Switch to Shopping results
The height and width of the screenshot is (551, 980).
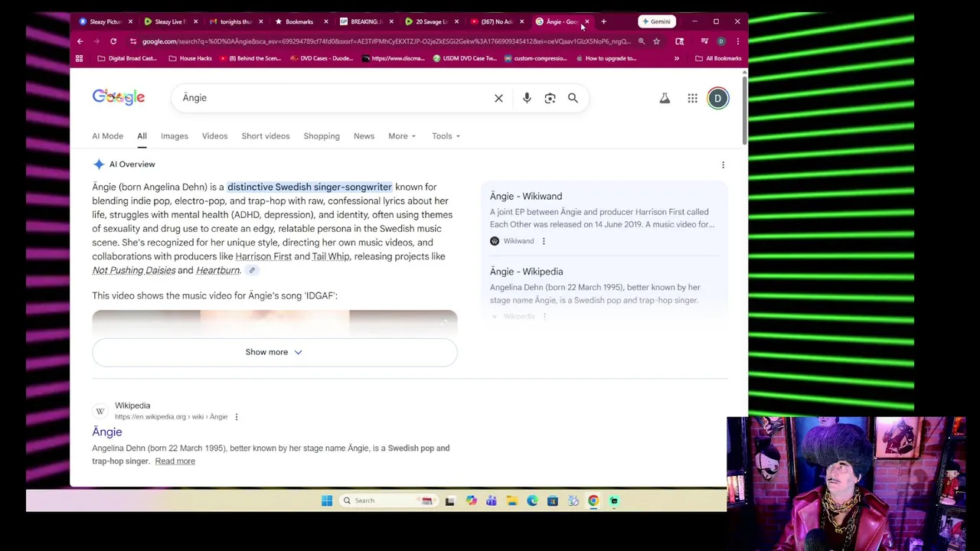322,136
